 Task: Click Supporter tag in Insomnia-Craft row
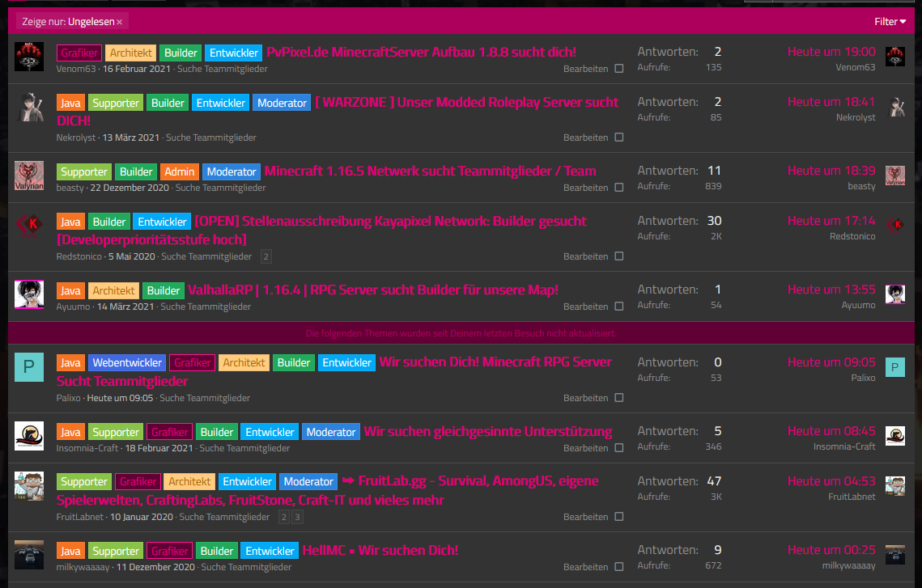click(x=115, y=432)
